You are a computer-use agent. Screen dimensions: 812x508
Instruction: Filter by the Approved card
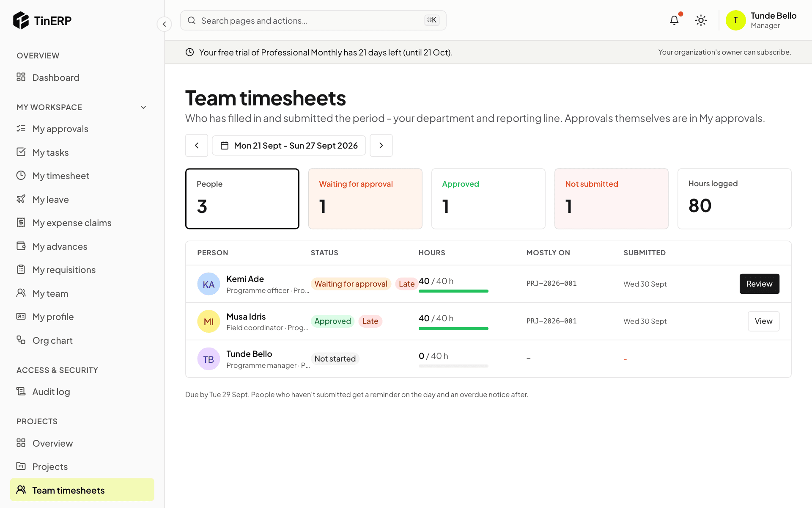tap(488, 199)
